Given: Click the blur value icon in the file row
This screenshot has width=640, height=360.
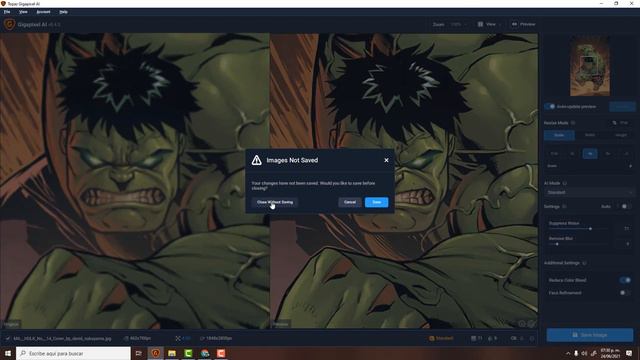Looking at the screenshot, I should (490, 338).
